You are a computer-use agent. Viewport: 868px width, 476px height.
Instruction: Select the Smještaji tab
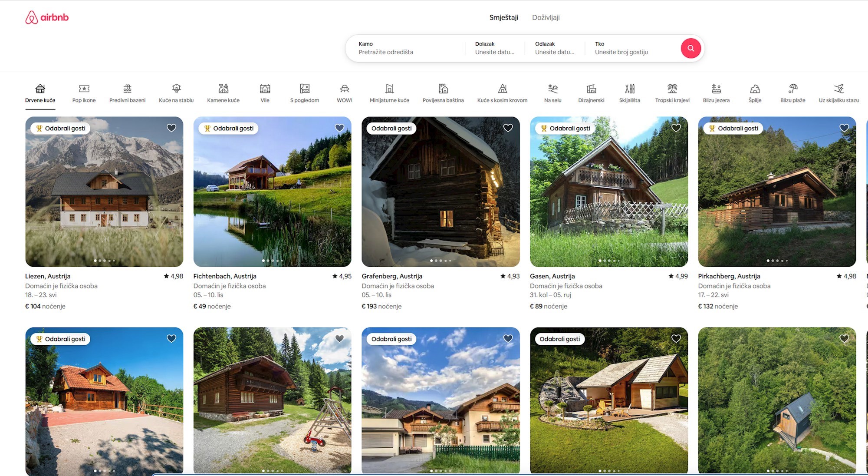pyautogui.click(x=503, y=17)
